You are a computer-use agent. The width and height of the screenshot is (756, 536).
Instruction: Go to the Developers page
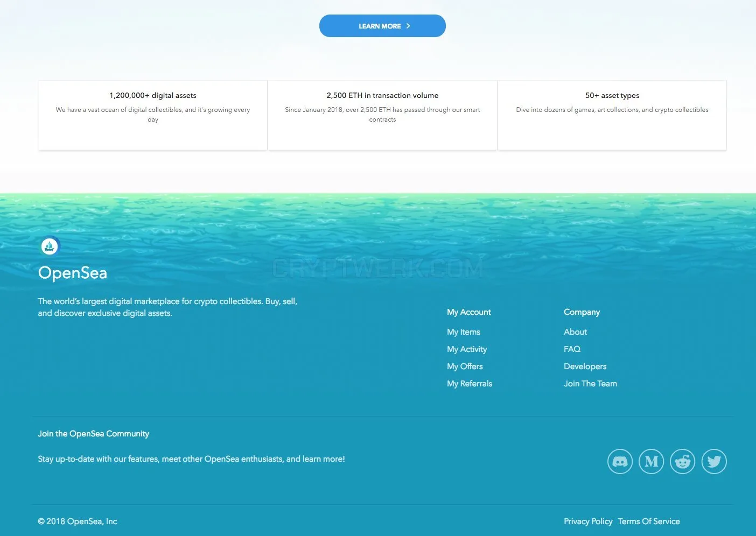click(585, 366)
